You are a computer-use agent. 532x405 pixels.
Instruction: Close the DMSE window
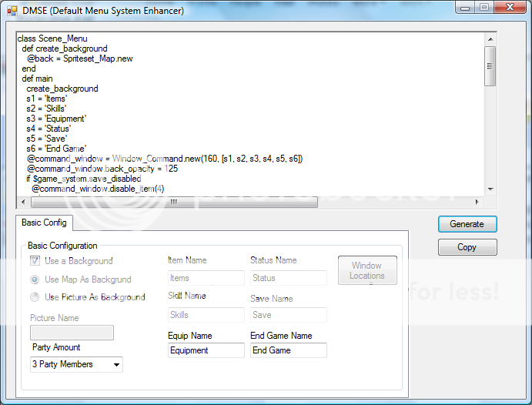click(x=508, y=8)
